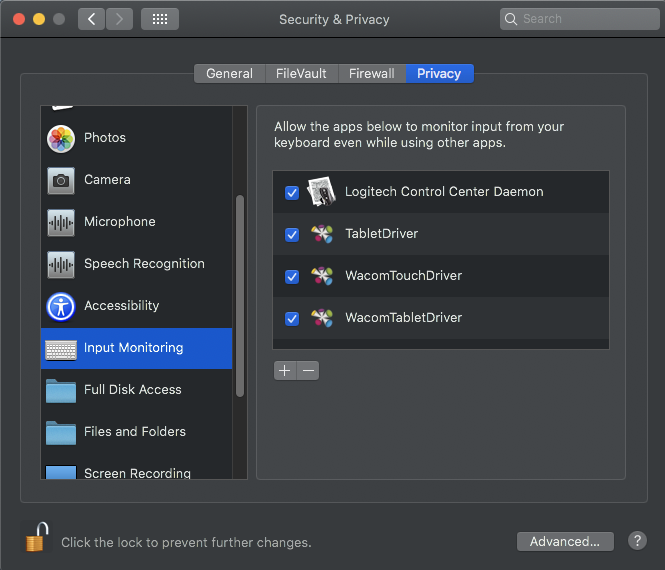This screenshot has width=665, height=570.
Task: Click the Full Disk Access folder icon
Action: tap(61, 391)
